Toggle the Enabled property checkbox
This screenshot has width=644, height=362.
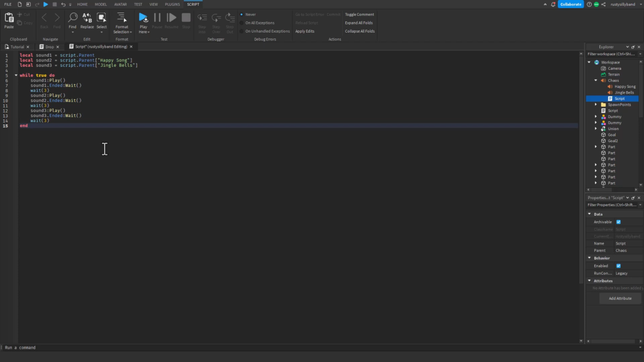(x=619, y=266)
